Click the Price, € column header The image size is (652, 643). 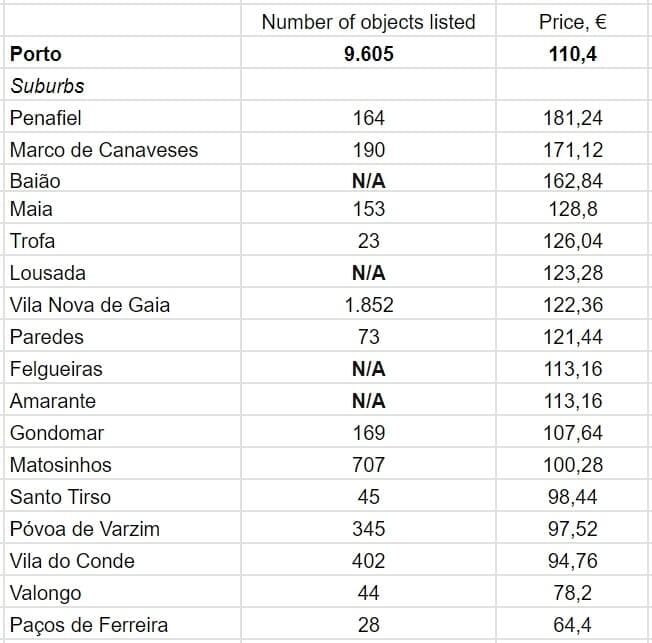pyautogui.click(x=573, y=22)
